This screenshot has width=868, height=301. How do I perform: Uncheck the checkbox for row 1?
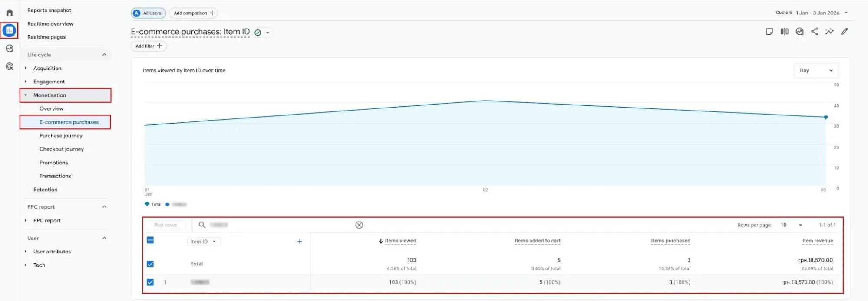point(150,282)
